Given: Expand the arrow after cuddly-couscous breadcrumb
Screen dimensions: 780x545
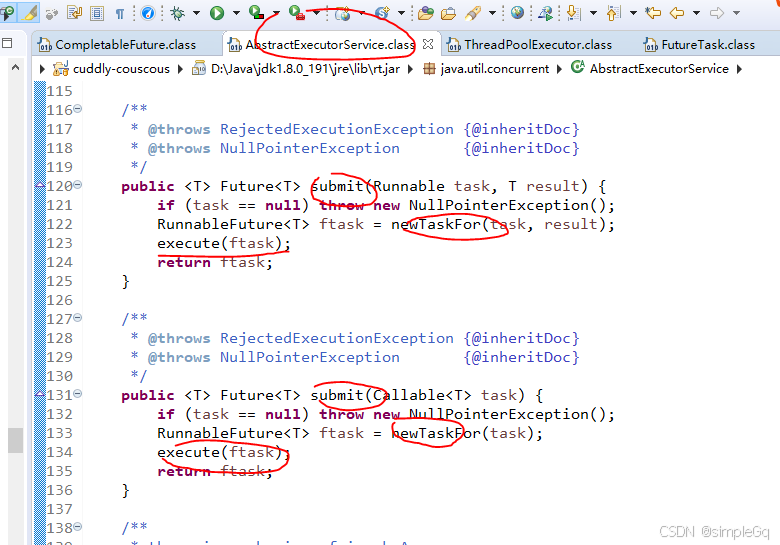Looking at the screenshot, I should pyautogui.click(x=181, y=69).
